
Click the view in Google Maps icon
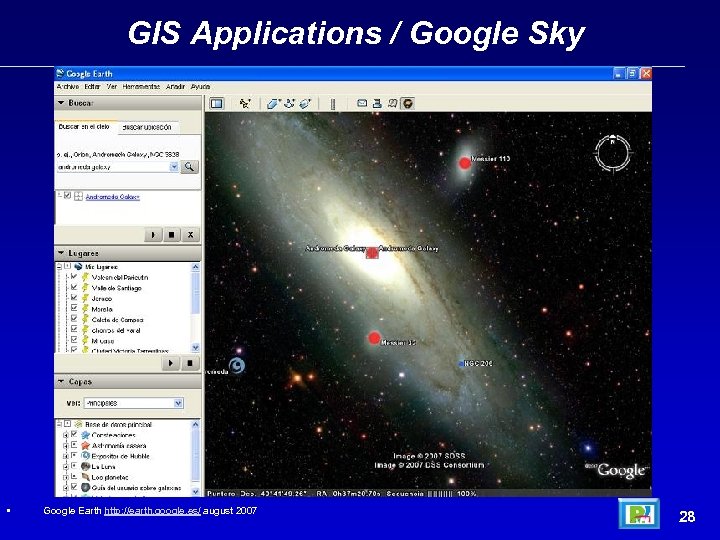pyautogui.click(x=392, y=103)
